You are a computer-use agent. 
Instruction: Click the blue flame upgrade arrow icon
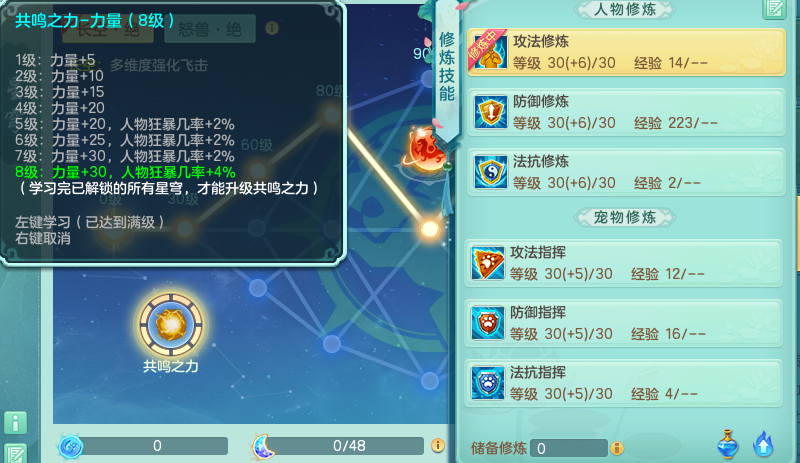point(763,444)
